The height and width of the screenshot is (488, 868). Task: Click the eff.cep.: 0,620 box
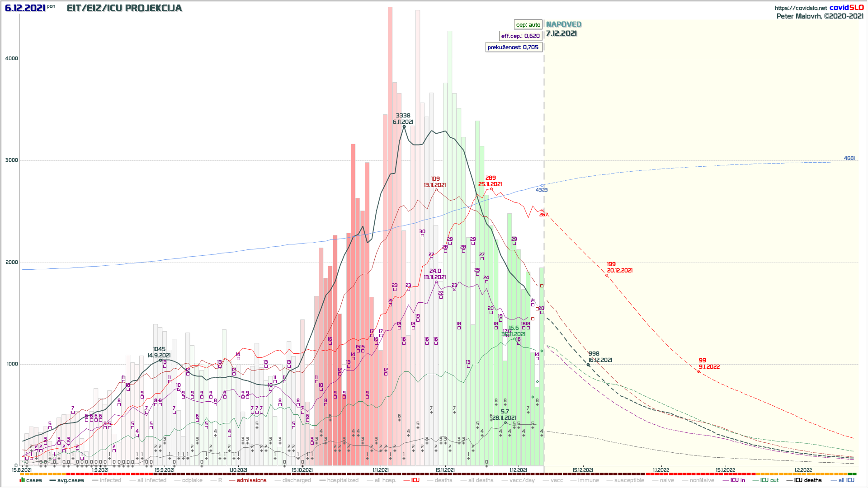pos(520,36)
